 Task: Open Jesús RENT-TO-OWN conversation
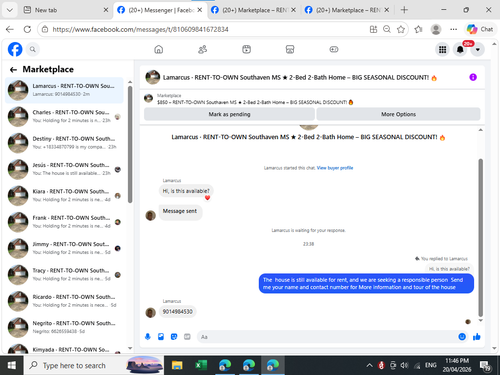click(x=64, y=169)
